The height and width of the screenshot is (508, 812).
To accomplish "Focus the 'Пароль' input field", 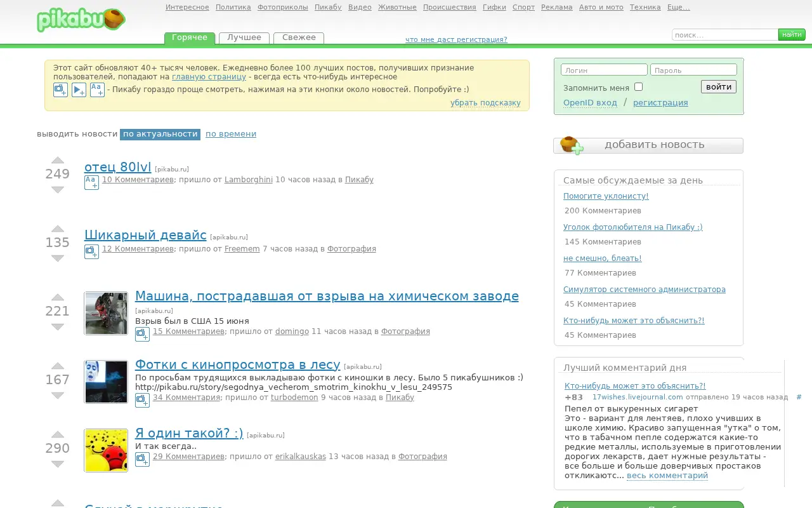I will point(694,70).
